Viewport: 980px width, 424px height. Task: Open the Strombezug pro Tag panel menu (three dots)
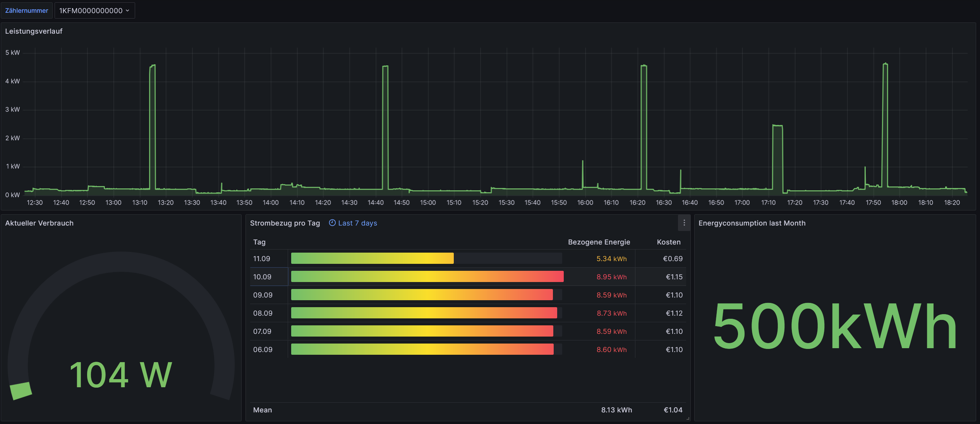[x=684, y=223]
